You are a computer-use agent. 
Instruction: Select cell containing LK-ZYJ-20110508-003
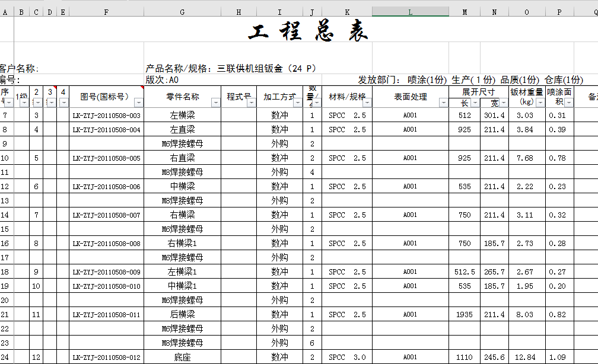click(106, 116)
